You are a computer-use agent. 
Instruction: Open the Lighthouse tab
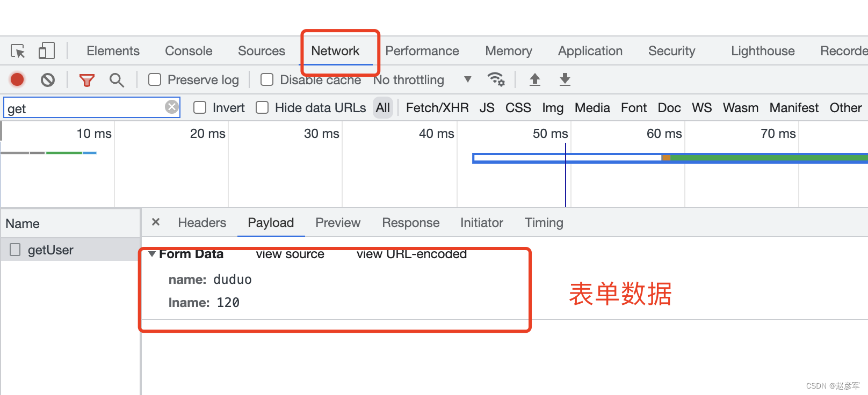[x=763, y=51]
